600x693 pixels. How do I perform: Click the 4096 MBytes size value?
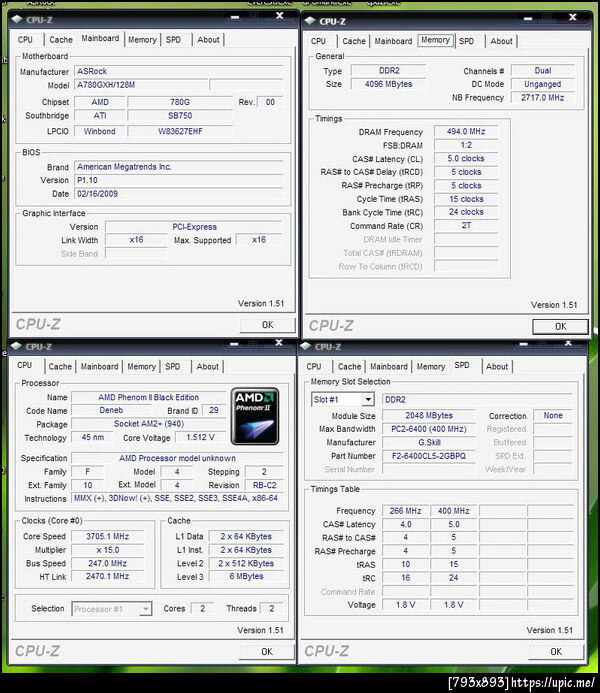click(388, 84)
